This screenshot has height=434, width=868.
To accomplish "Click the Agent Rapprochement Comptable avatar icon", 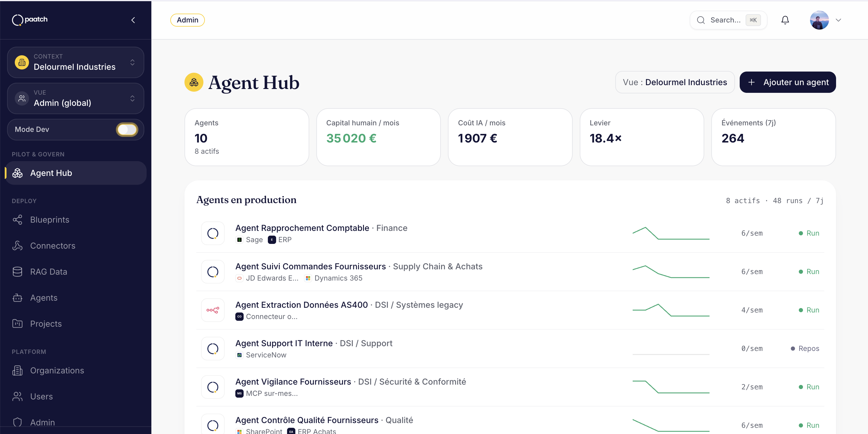I will tap(213, 233).
